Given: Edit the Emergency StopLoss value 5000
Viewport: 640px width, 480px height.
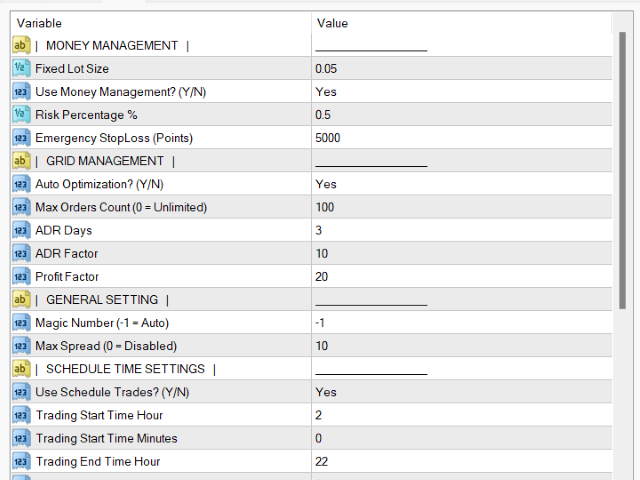Looking at the screenshot, I should click(462, 138).
